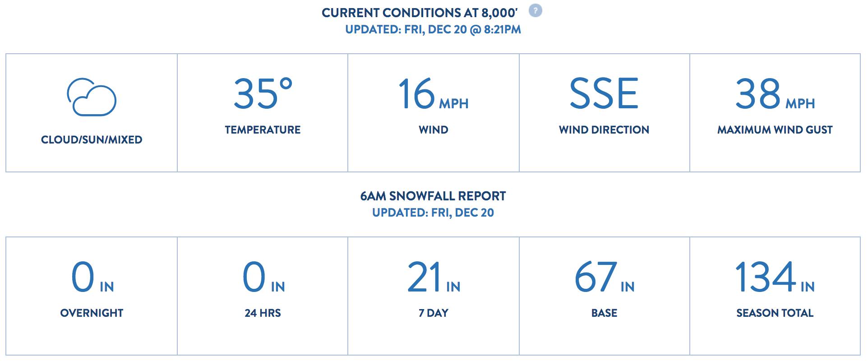Screen dimensions: 868x361
Task: Click the 6AM Snowfall Report heading
Action: (x=433, y=196)
